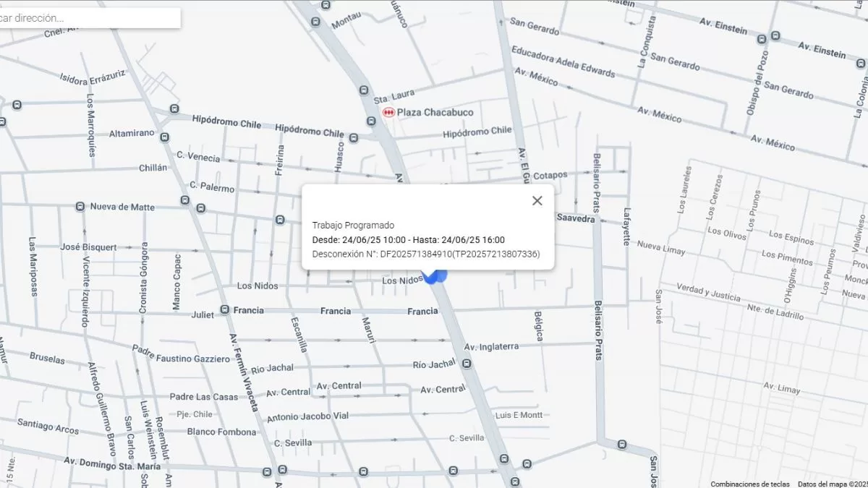Screen dimensions: 868x488
Task: Select bus stop icon next to Sta. Laura
Action: [364, 90]
